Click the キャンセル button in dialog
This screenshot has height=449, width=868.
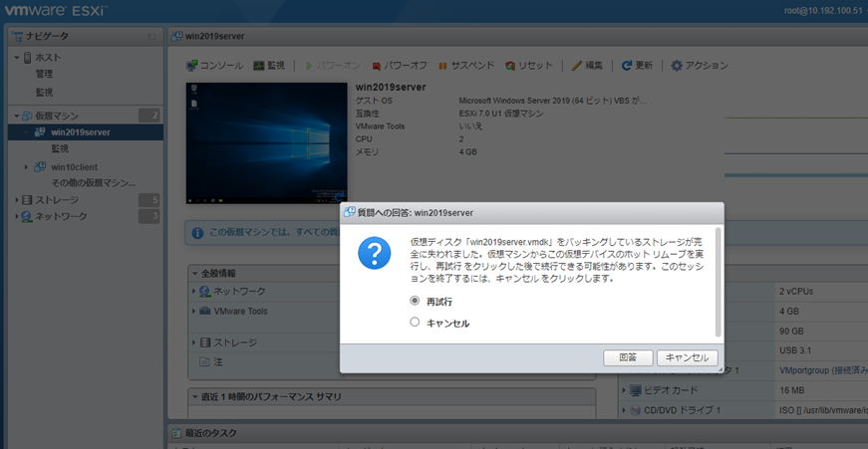(x=687, y=357)
